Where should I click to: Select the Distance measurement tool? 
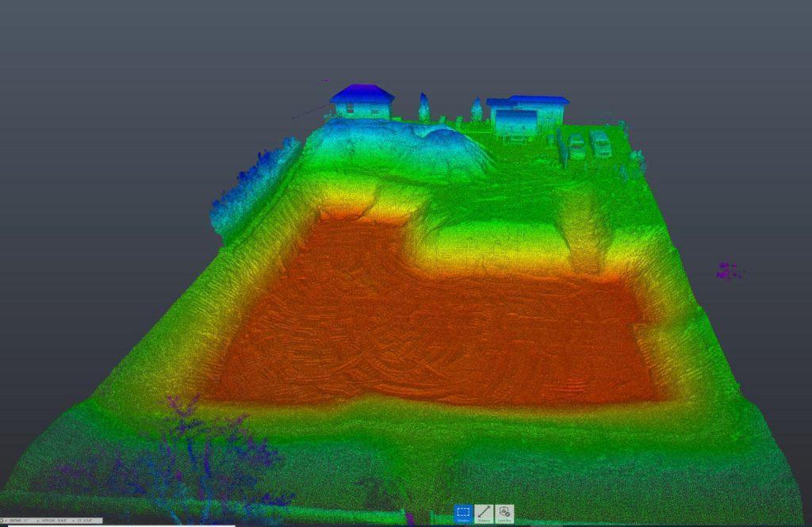pyautogui.click(x=484, y=514)
